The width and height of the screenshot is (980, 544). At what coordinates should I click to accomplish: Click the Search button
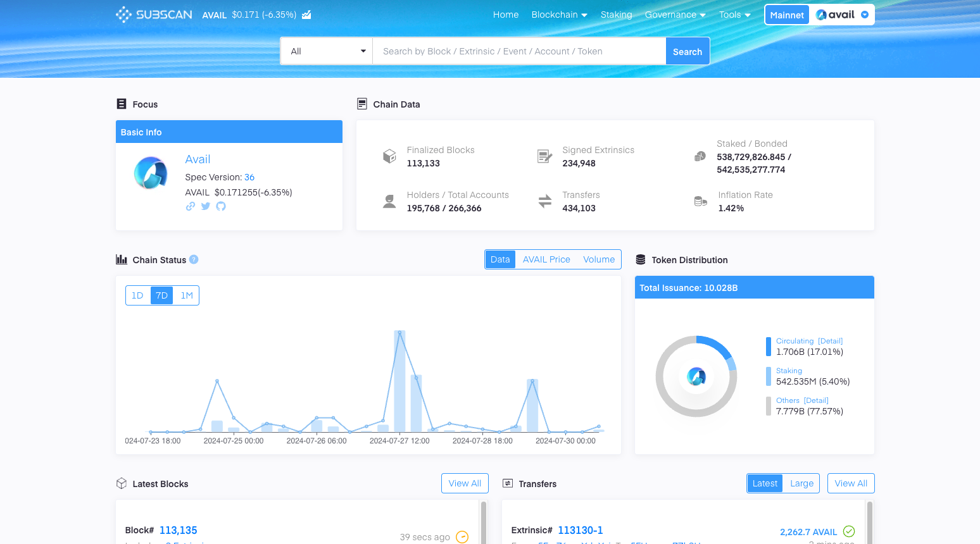(687, 51)
